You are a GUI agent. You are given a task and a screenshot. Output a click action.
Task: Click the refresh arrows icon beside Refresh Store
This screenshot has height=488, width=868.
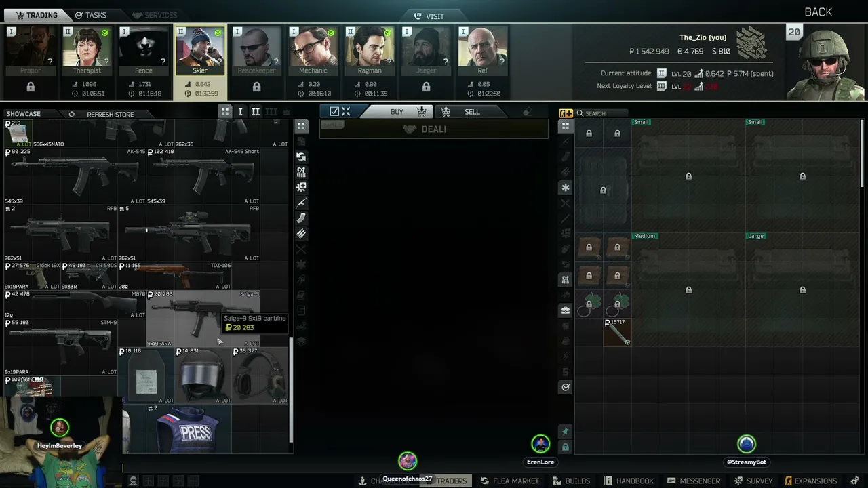[x=72, y=115]
